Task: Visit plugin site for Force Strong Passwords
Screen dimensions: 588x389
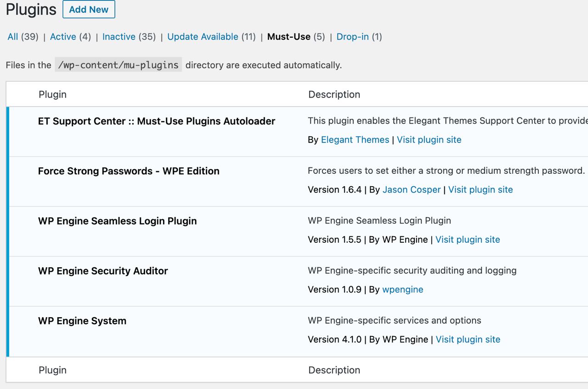Action: pos(481,189)
